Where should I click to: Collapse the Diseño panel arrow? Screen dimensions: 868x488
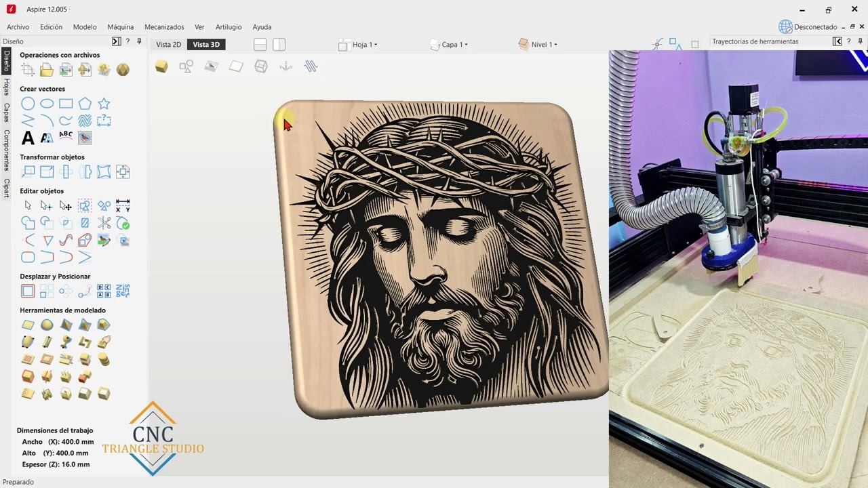[116, 41]
